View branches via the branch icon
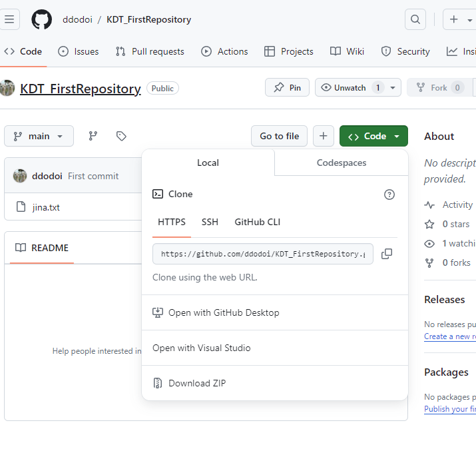476x467 pixels. click(93, 136)
